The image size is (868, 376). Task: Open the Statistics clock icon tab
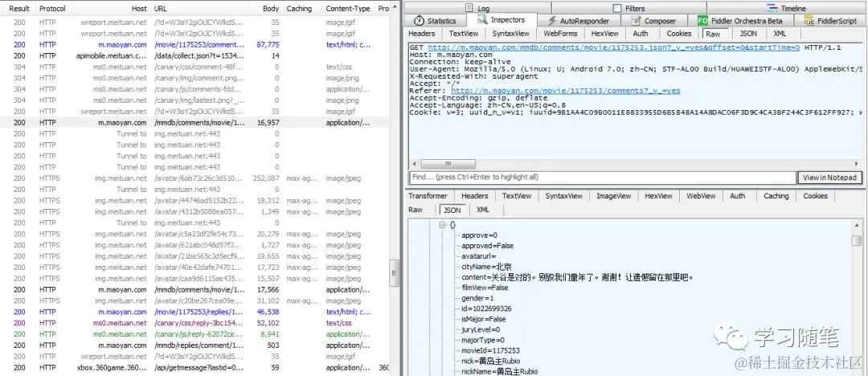[x=419, y=21]
